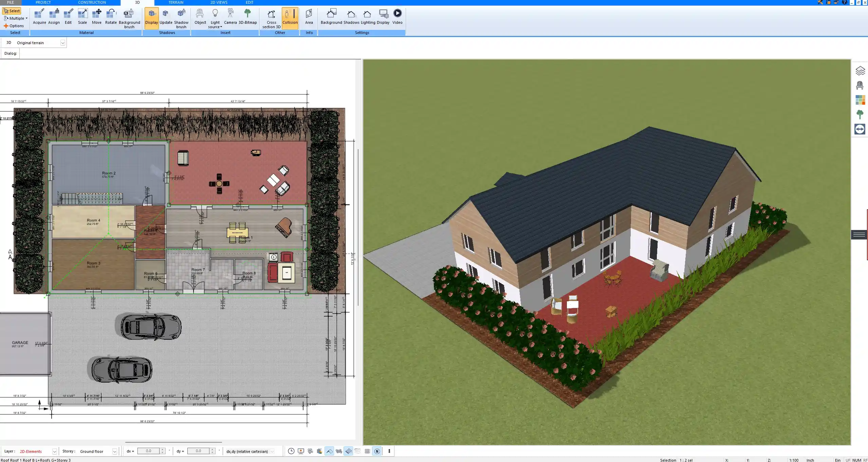Open the 3D-Bitmap insert tool
868x462 pixels.
click(x=248, y=18)
